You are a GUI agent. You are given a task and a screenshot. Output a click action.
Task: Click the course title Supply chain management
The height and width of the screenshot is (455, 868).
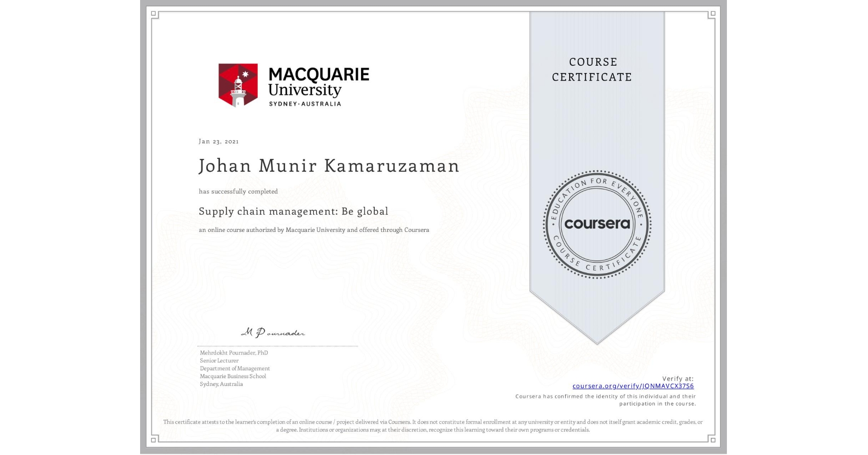pos(293,211)
